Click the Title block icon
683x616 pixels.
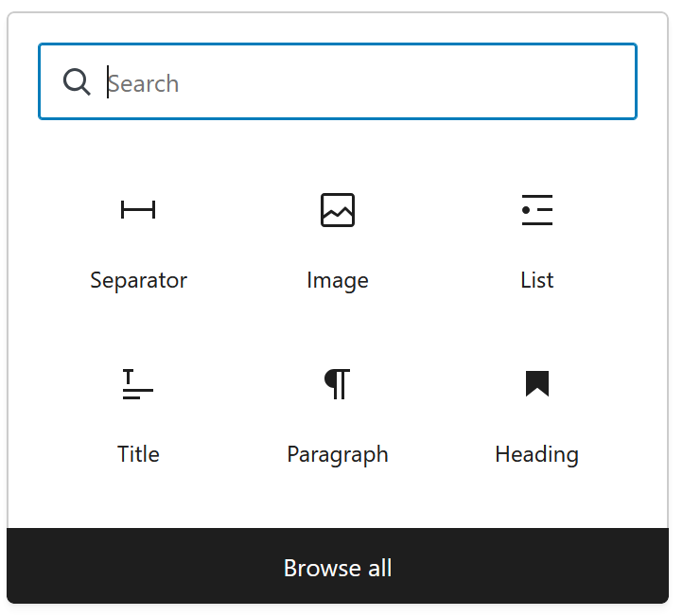[138, 384]
